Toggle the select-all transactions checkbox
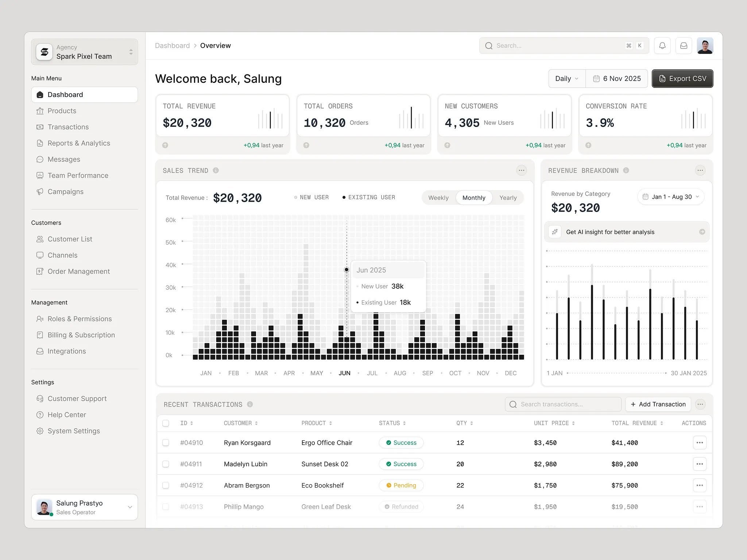This screenshot has width=747, height=560. (x=166, y=423)
